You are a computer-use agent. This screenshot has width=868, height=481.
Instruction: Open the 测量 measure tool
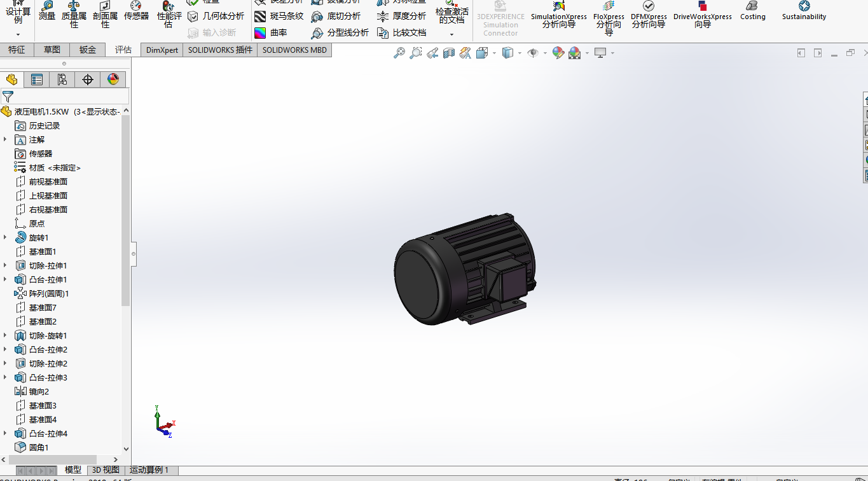47,11
